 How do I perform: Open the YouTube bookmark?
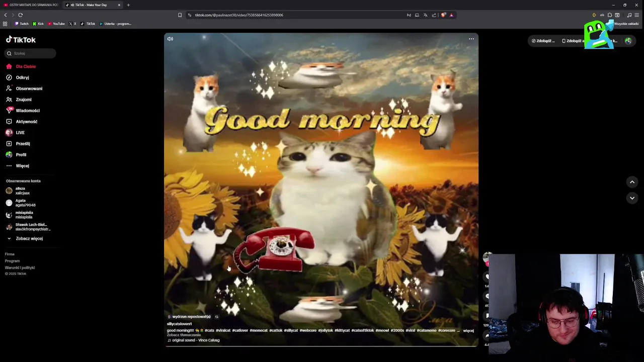56,24
